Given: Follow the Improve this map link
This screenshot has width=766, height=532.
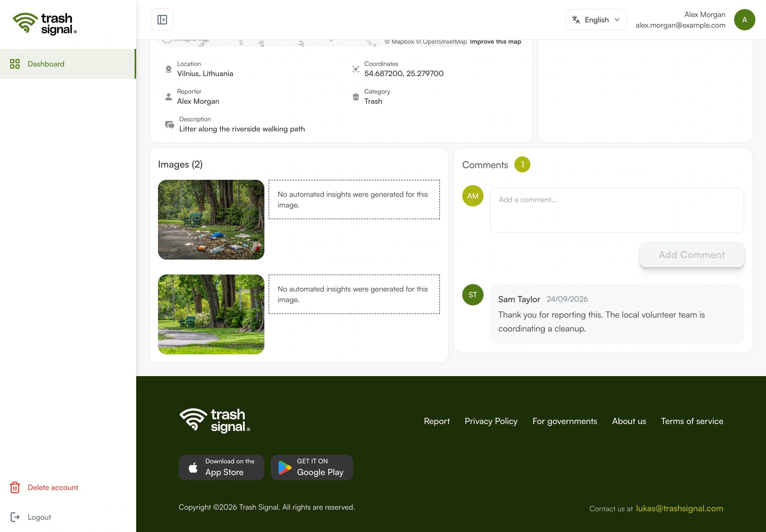Looking at the screenshot, I should coord(495,42).
